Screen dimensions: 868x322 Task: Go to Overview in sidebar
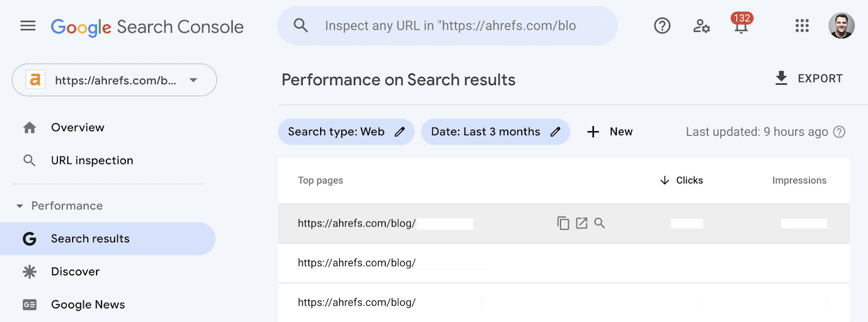pos(78,128)
